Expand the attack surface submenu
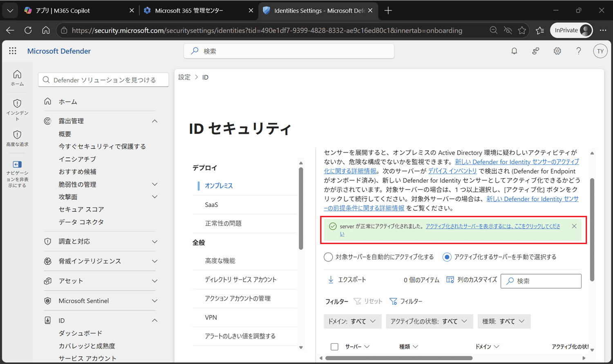The image size is (613, 364). point(154,197)
